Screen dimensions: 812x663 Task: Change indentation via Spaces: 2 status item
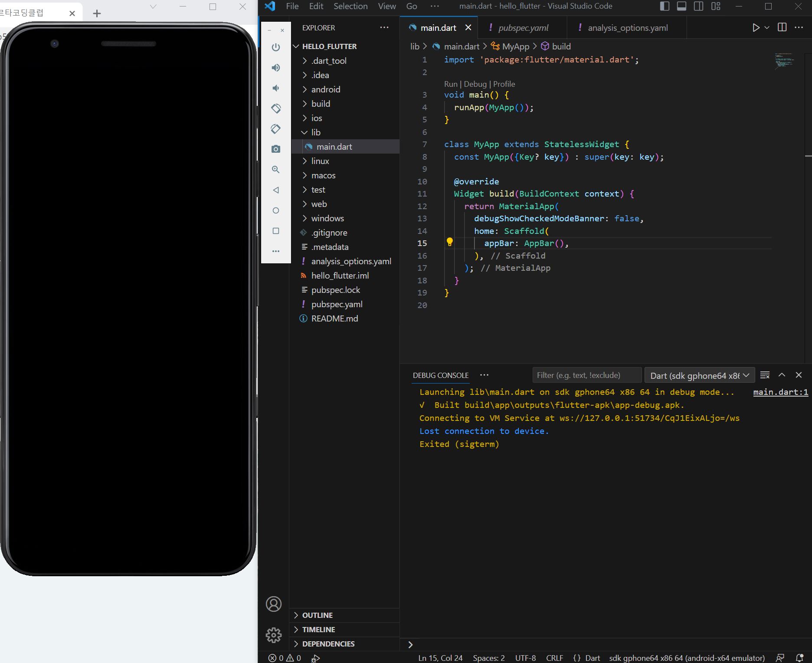click(x=489, y=658)
